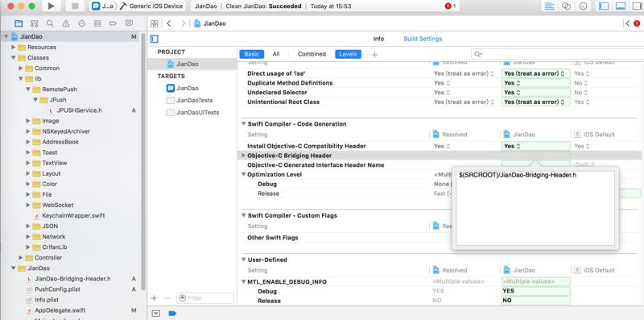Go back in editor history
Screen dimensions: 644x320
click(169, 23)
